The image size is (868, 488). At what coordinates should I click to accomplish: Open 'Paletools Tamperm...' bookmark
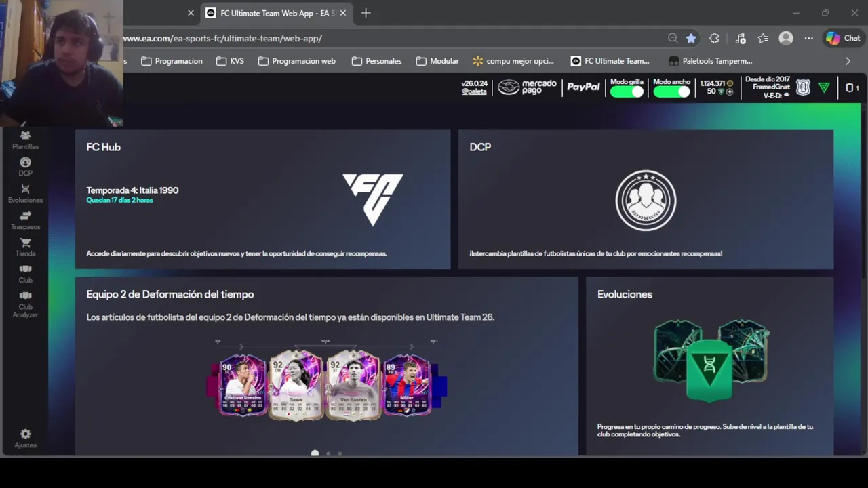click(x=710, y=61)
